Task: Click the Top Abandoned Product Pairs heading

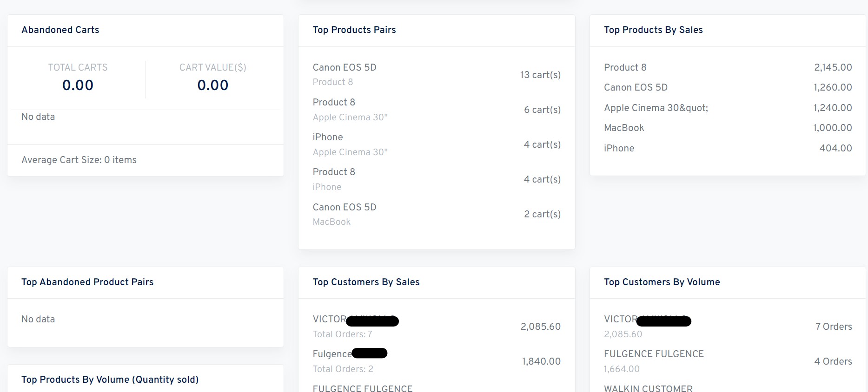Action: point(87,282)
